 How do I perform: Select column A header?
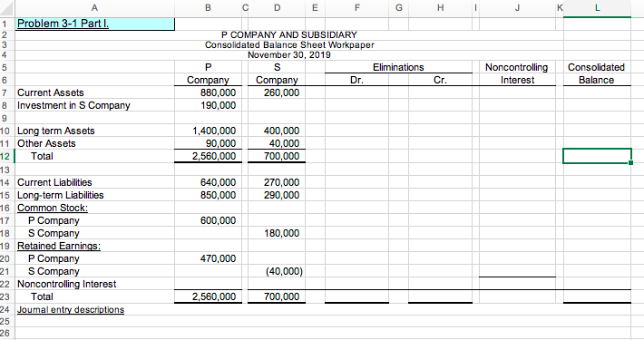tap(94, 8)
